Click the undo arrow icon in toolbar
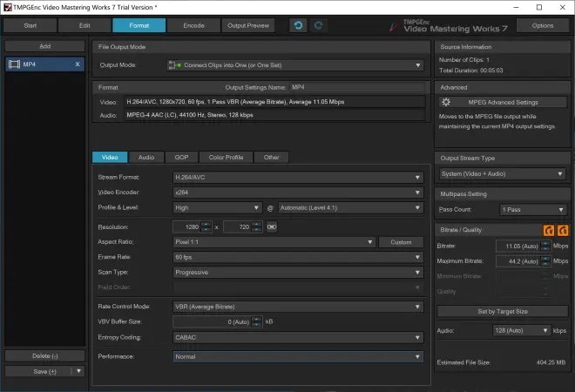 click(298, 25)
